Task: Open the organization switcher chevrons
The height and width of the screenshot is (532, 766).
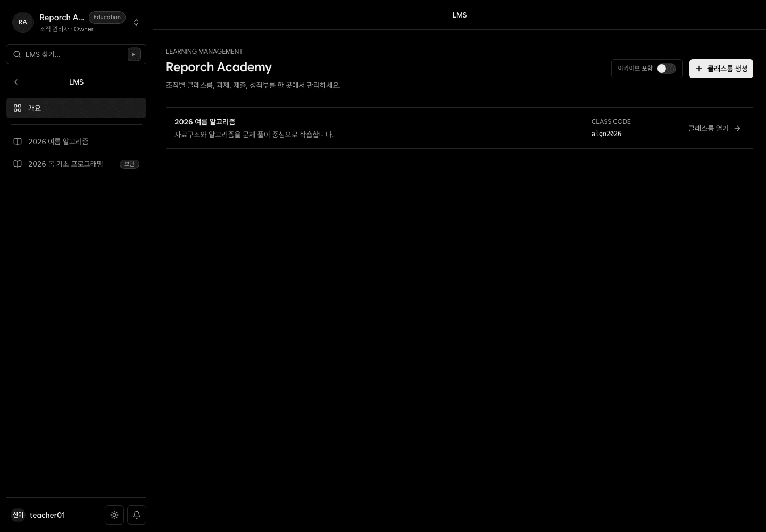Action: coord(136,22)
